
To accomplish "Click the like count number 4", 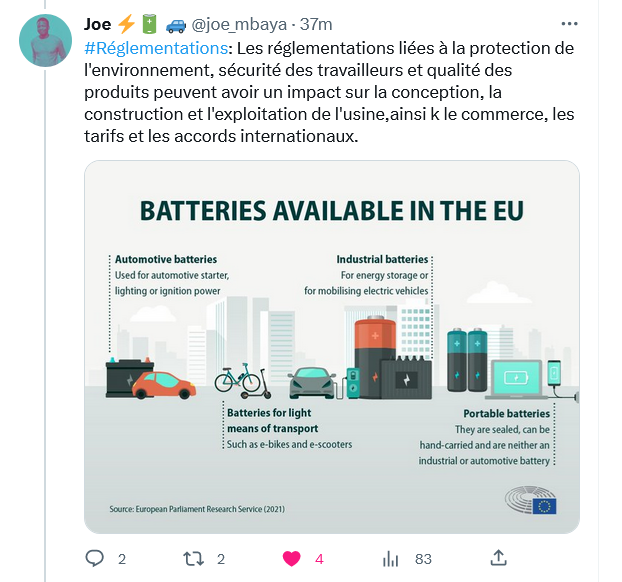I will coord(319,559).
